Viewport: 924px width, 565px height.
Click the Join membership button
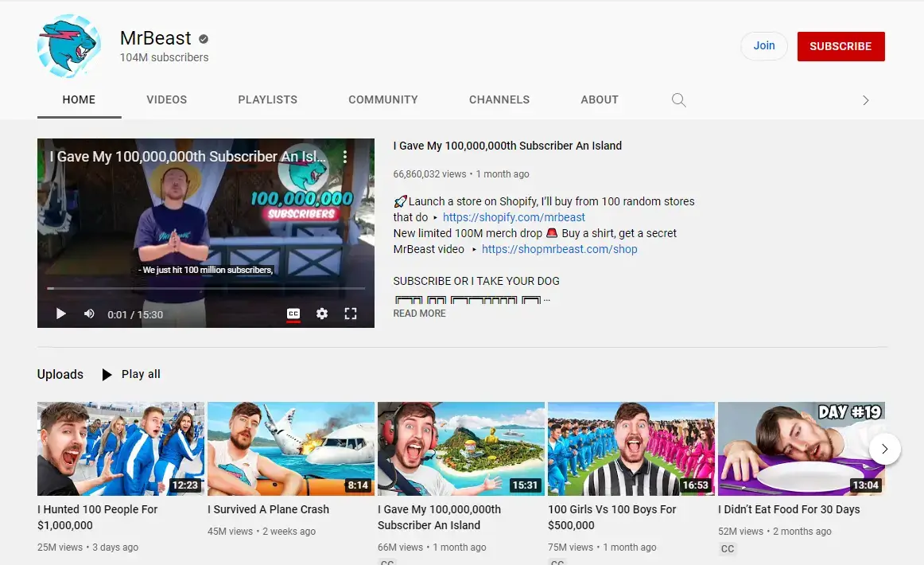coord(763,45)
